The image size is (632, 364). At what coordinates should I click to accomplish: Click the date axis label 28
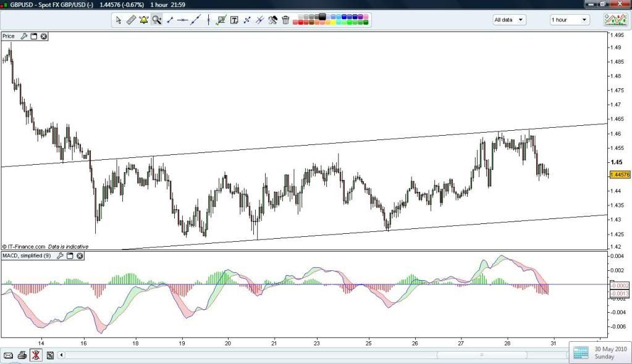click(507, 343)
